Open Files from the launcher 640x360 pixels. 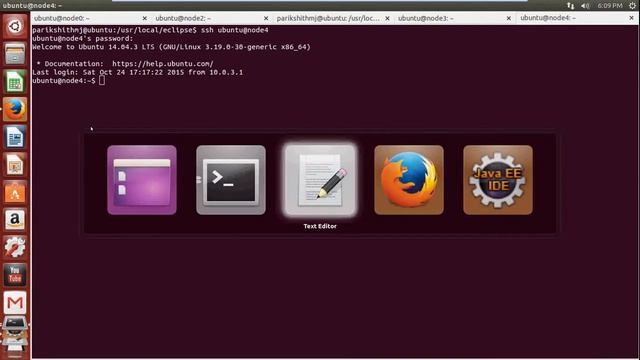point(15,54)
